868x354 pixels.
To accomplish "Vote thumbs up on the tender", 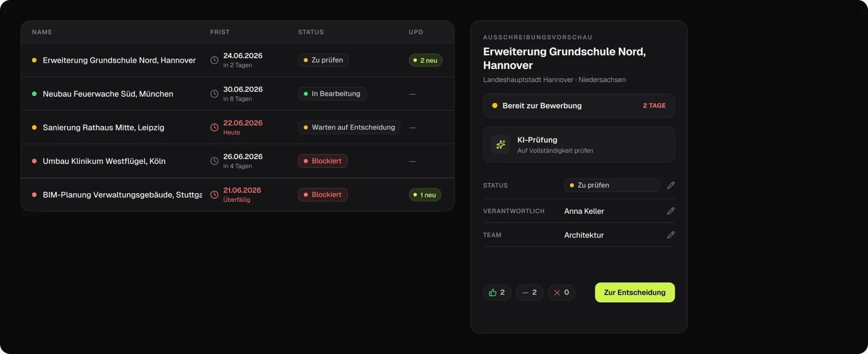I will [497, 293].
